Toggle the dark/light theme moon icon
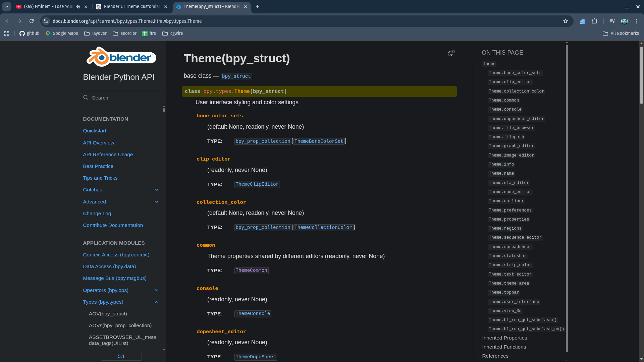 [x=451, y=53]
